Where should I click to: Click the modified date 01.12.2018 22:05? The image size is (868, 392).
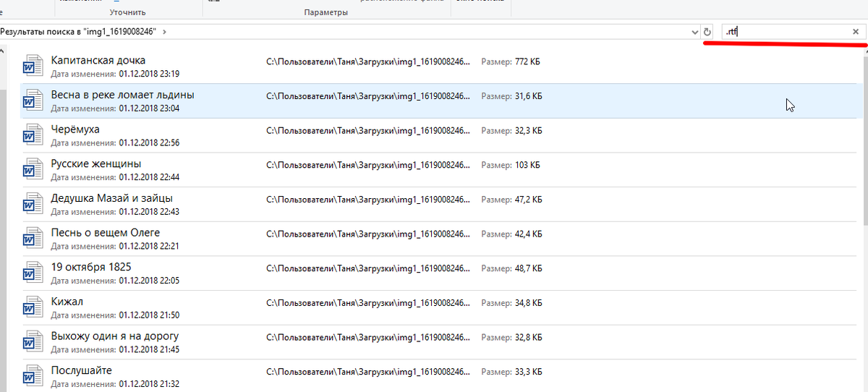(149, 281)
